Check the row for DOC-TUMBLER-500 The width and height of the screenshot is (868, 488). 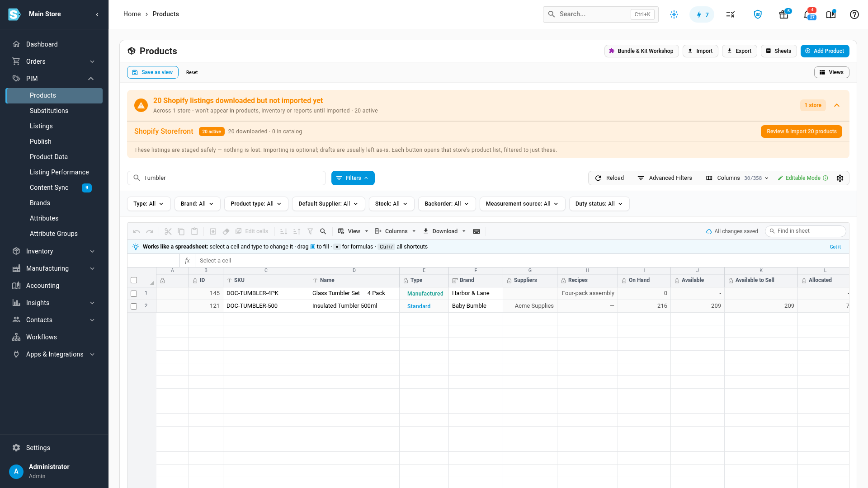click(134, 306)
